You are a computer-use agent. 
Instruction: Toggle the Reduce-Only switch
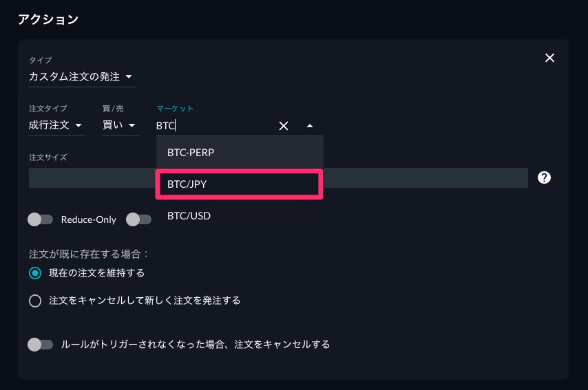click(40, 219)
